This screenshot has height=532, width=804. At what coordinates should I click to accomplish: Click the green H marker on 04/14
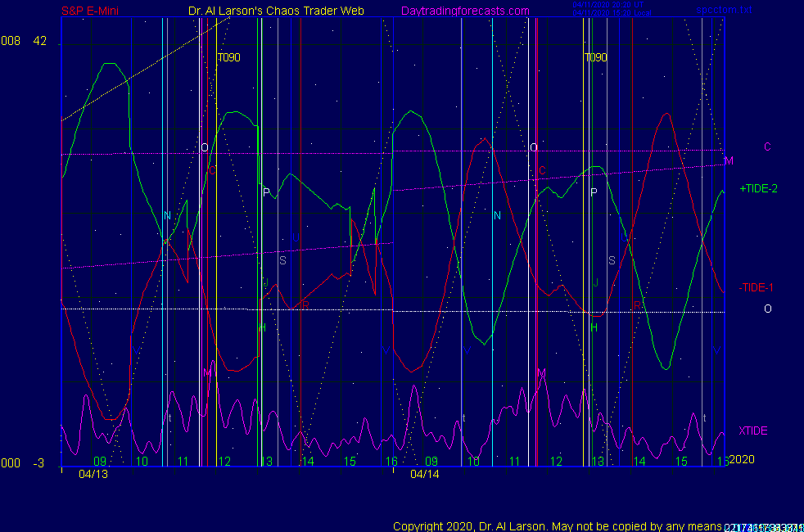pyautogui.click(x=594, y=327)
